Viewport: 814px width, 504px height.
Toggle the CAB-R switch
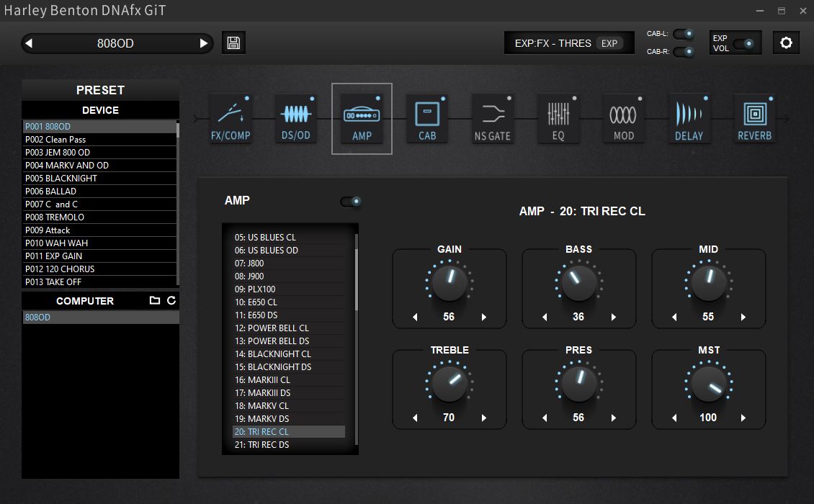pyautogui.click(x=684, y=51)
